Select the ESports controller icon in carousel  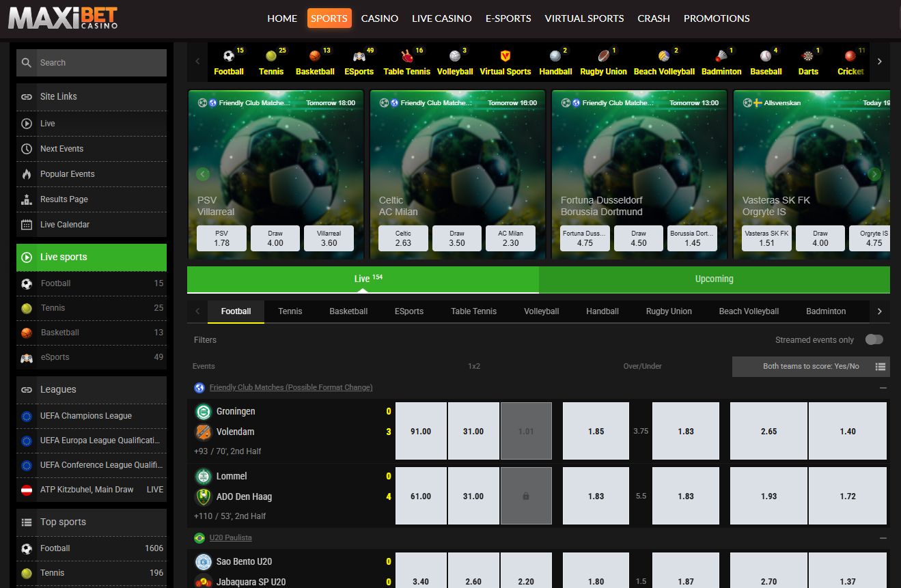point(359,57)
